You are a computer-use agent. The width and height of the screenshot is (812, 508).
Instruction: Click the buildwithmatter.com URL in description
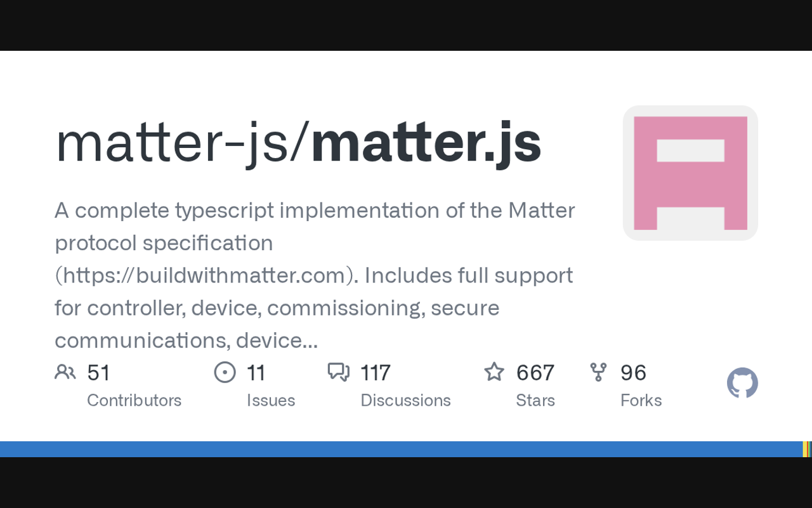pos(203,276)
